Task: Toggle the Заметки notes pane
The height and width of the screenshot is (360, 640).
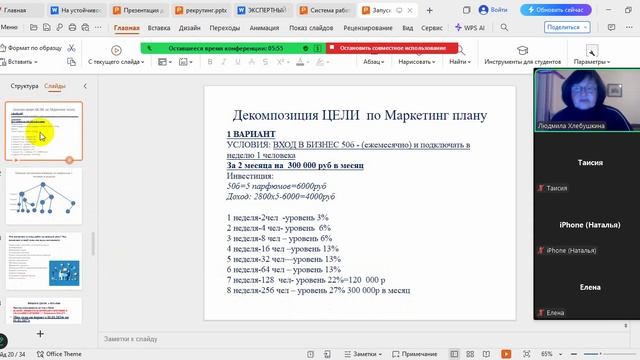Action: [x=363, y=354]
